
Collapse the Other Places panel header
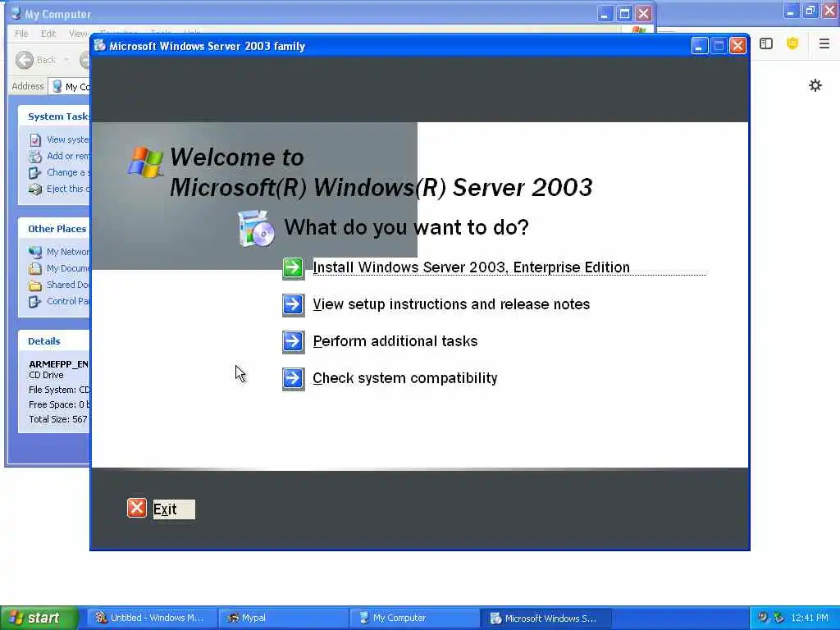(x=55, y=229)
